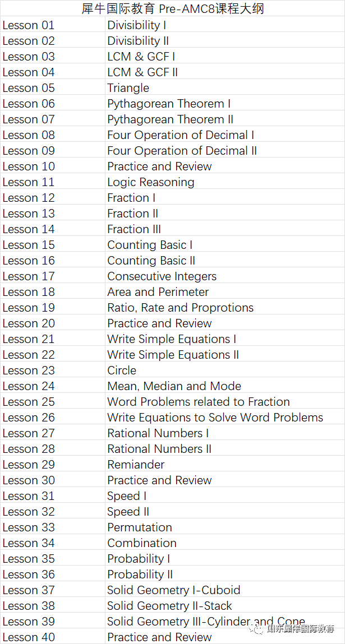Select the title cell Pre-AMC8课程大纲
The width and height of the screenshot is (345, 644).
[173, 8]
